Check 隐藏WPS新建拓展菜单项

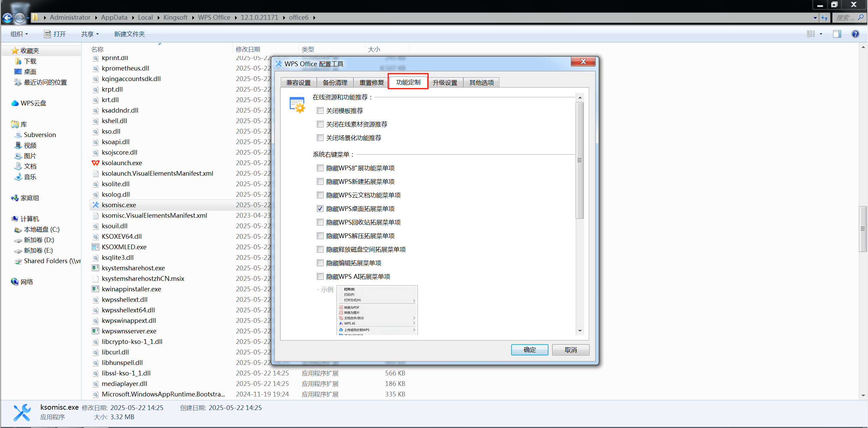coord(320,181)
